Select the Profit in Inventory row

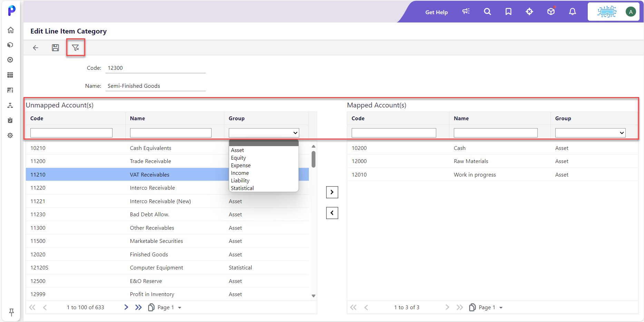167,294
